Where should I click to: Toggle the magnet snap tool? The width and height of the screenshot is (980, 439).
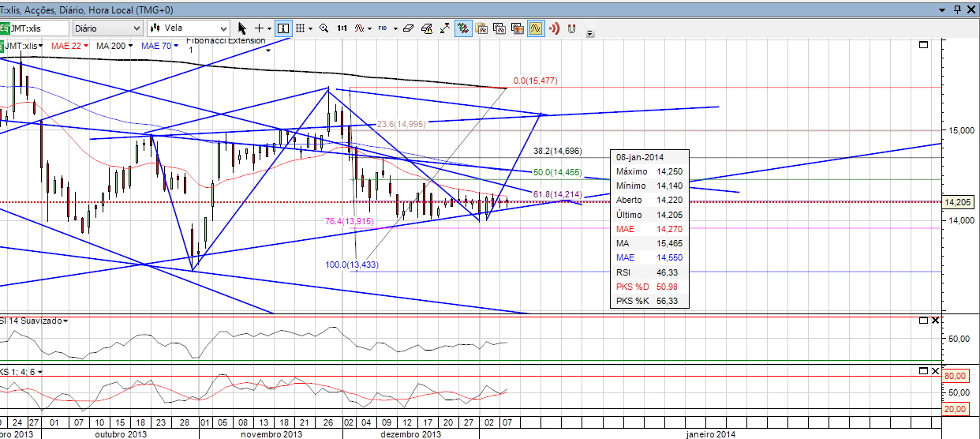coord(572,28)
